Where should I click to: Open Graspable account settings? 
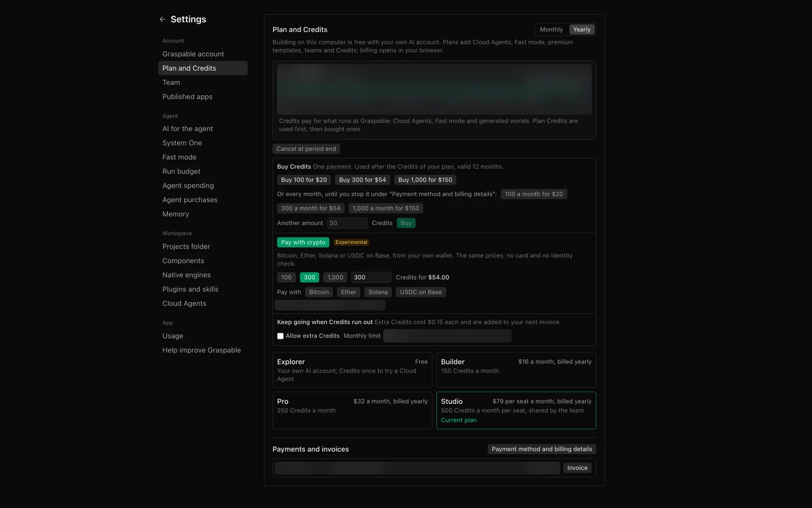coord(203,54)
